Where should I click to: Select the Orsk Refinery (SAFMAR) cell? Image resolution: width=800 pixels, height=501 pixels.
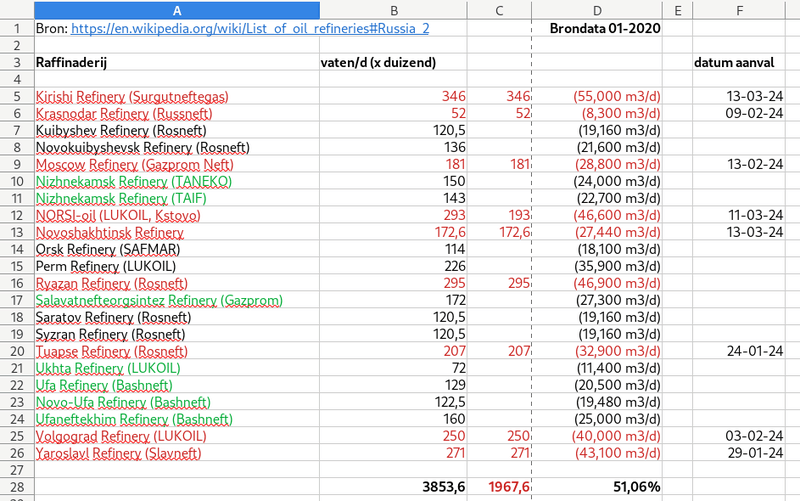[177, 249]
